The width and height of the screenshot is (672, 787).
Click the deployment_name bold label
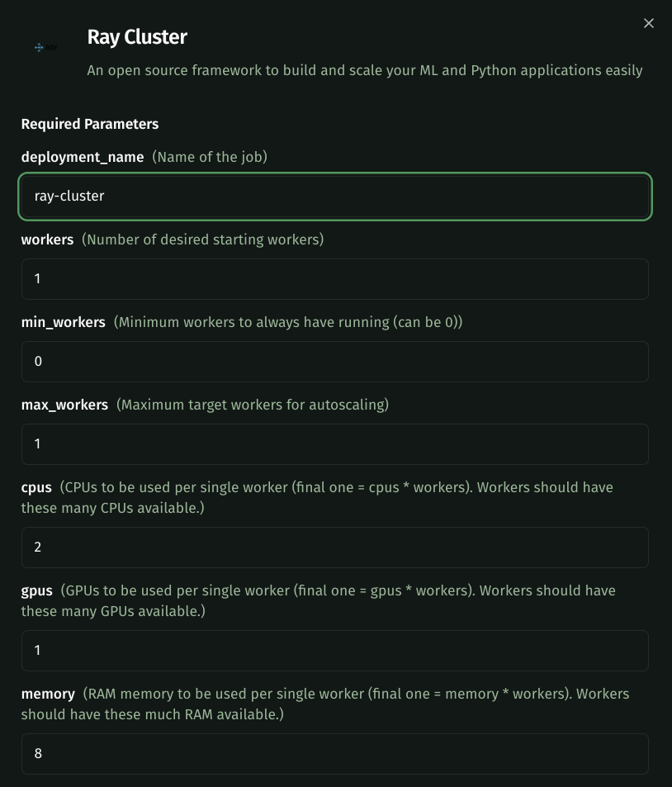82,157
